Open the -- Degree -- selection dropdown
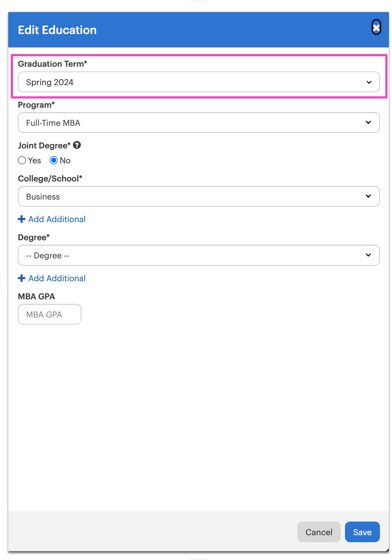The height and width of the screenshot is (560, 392). [199, 255]
